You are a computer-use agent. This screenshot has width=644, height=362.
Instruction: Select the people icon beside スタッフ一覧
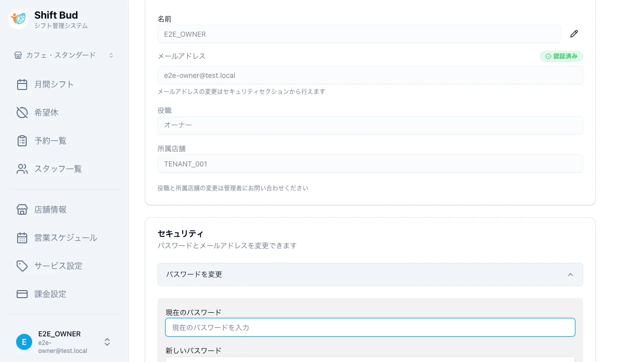22,169
